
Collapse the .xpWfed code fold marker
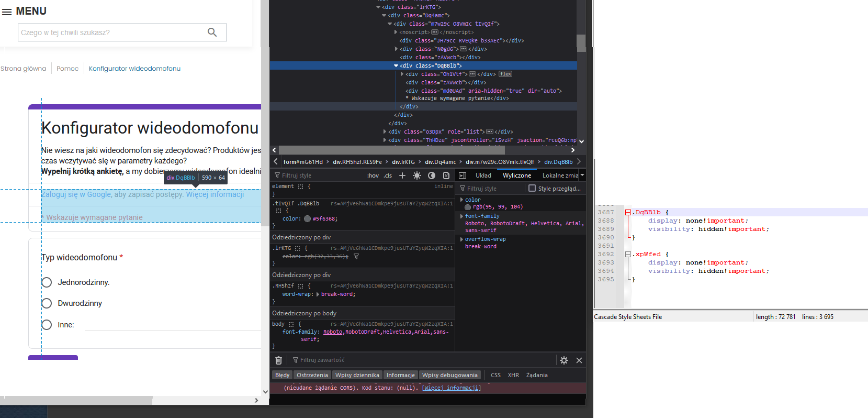coord(628,255)
